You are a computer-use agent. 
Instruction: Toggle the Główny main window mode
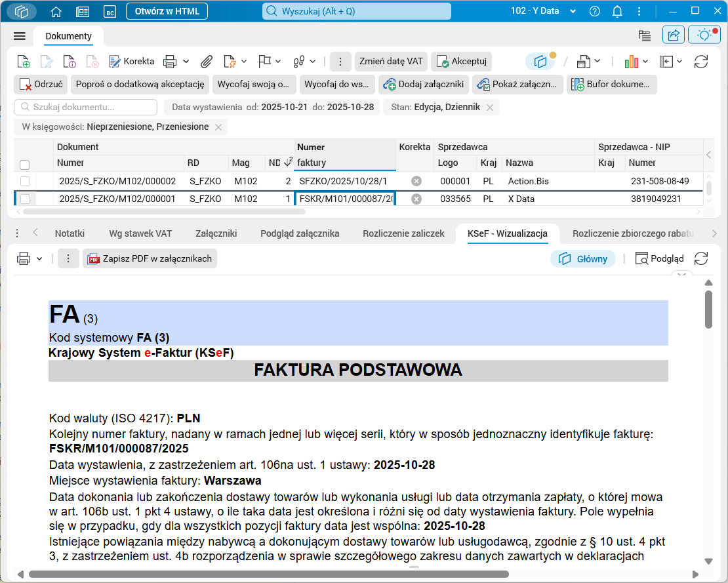click(x=583, y=258)
